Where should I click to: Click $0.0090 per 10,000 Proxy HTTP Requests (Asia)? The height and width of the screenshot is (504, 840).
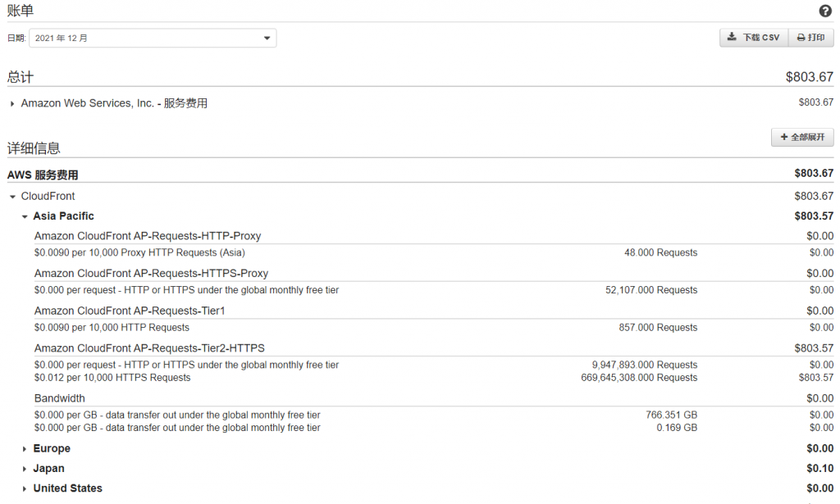pyautogui.click(x=139, y=252)
